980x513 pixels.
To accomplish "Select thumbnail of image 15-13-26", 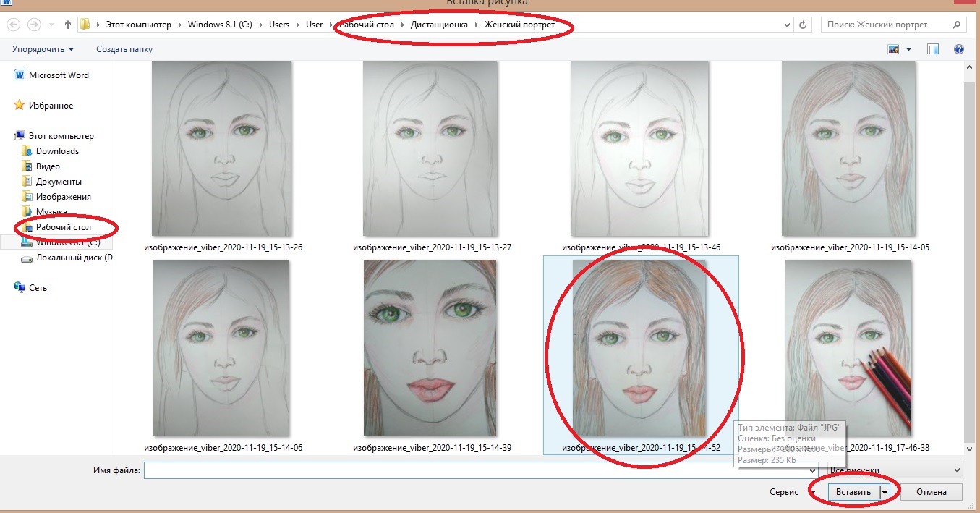I will [x=222, y=148].
